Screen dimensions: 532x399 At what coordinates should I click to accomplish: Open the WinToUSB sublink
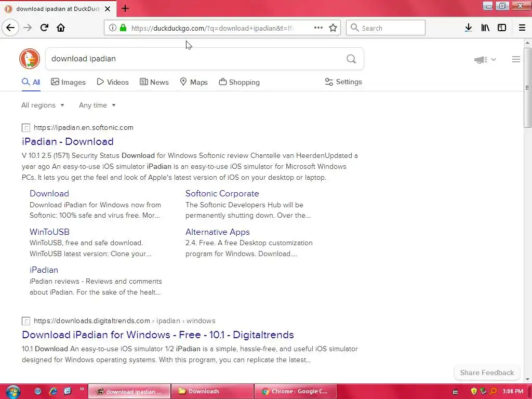click(49, 232)
